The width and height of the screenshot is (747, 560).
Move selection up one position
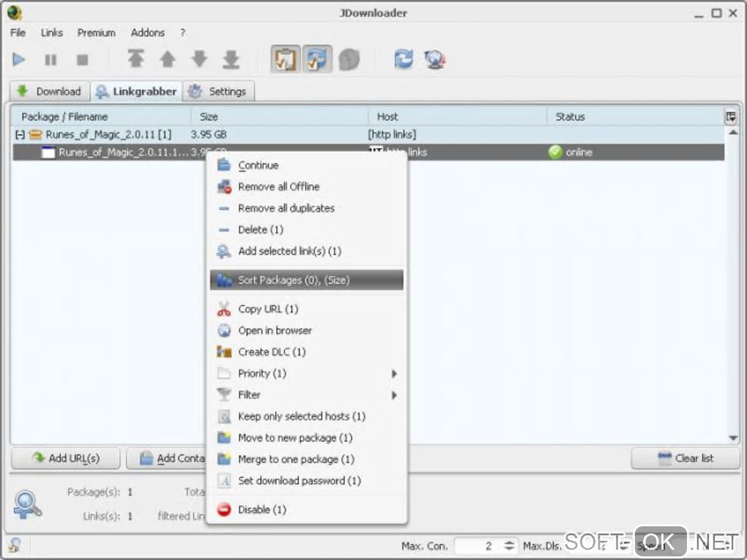click(x=168, y=59)
